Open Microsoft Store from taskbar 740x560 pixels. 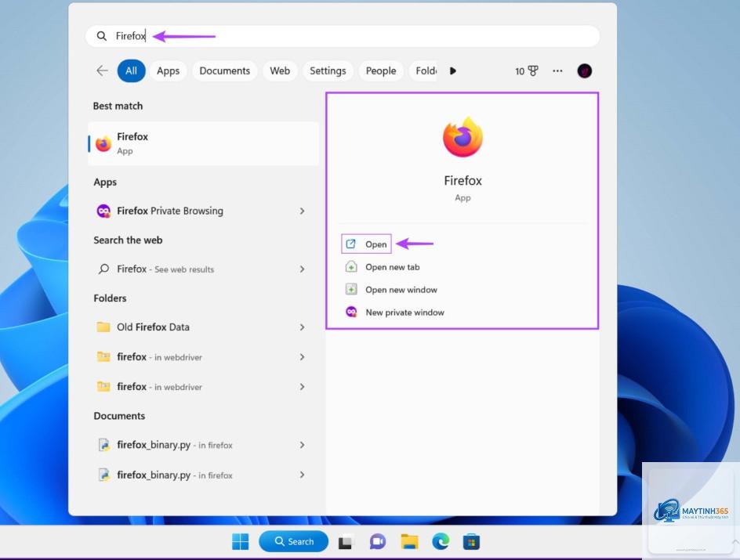(471, 542)
